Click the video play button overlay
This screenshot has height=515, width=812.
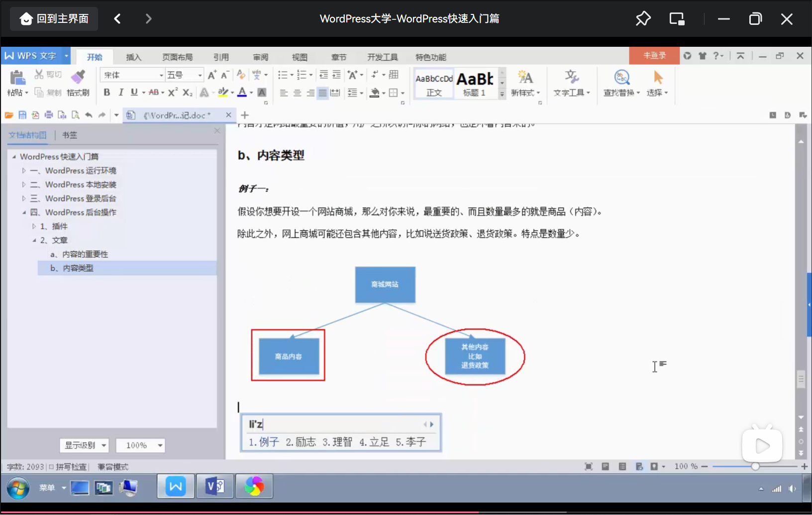pos(762,445)
